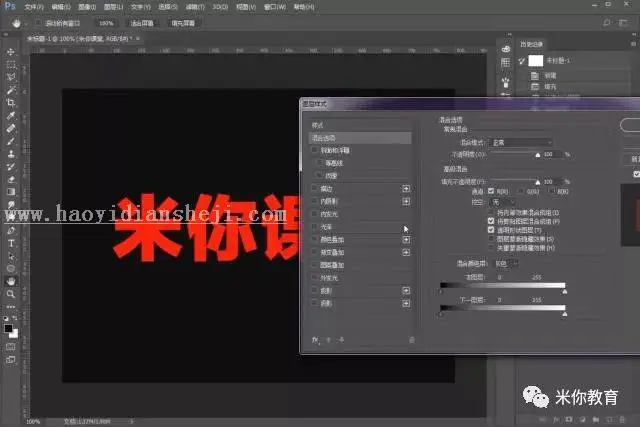Viewport: 640px width, 427px height.
Task: Select the Gradient tool
Action: (11, 192)
